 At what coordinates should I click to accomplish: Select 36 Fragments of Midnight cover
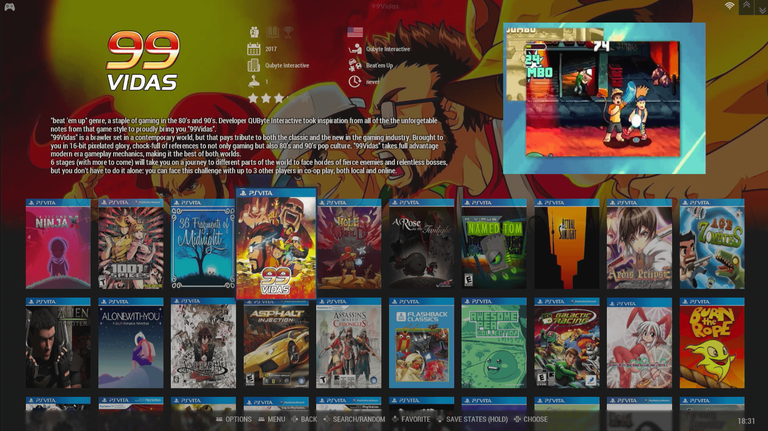[x=203, y=243]
